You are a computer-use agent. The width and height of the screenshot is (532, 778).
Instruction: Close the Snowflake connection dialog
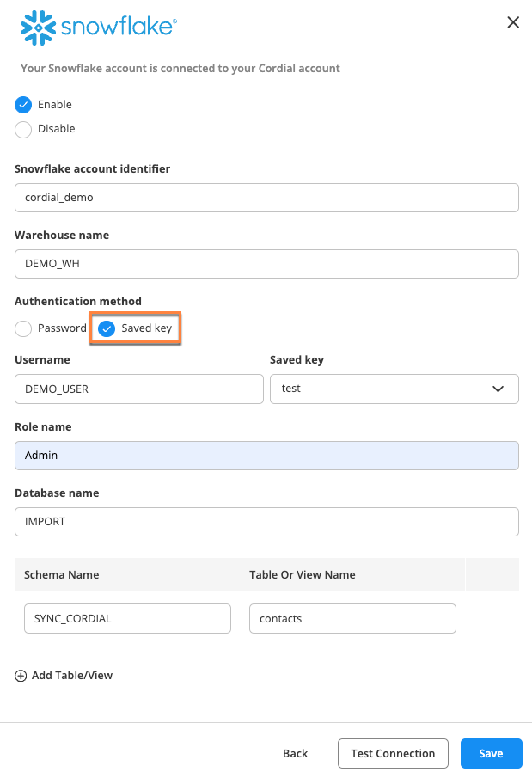[x=513, y=22]
